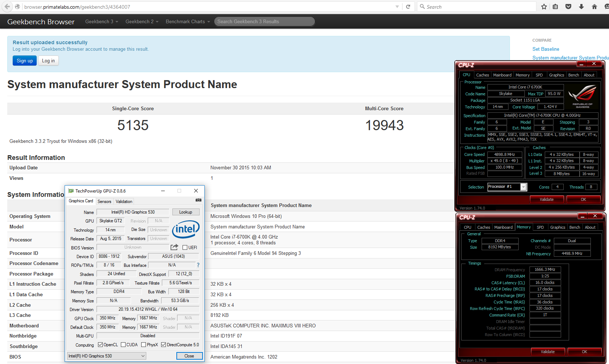Click the Set Baseline link
609x364 pixels.
click(x=546, y=49)
